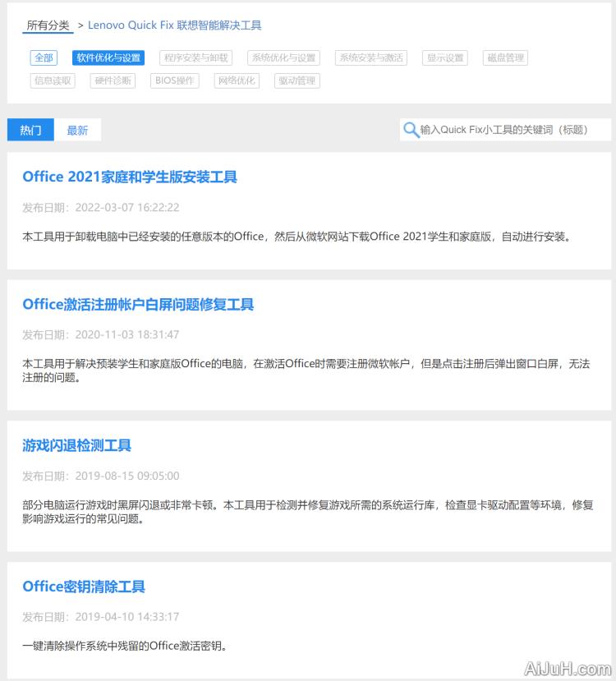Filter by 系统优化与设置 category
The image size is (616, 681).
(x=283, y=58)
